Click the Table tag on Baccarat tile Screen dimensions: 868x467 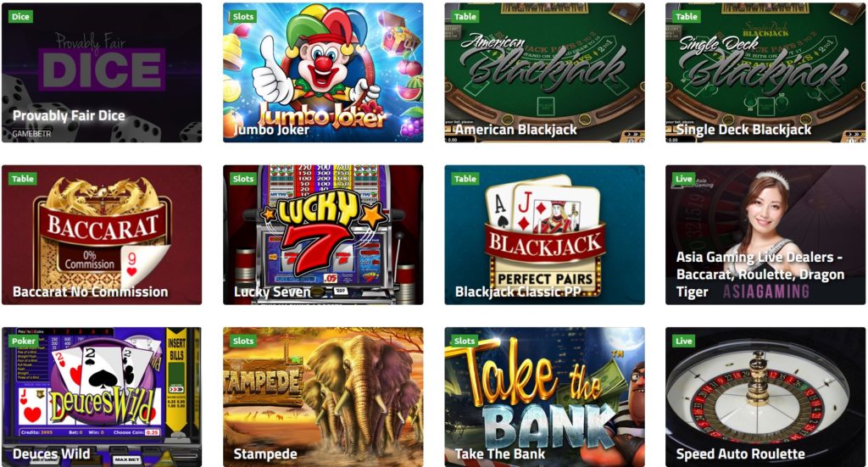point(23,179)
